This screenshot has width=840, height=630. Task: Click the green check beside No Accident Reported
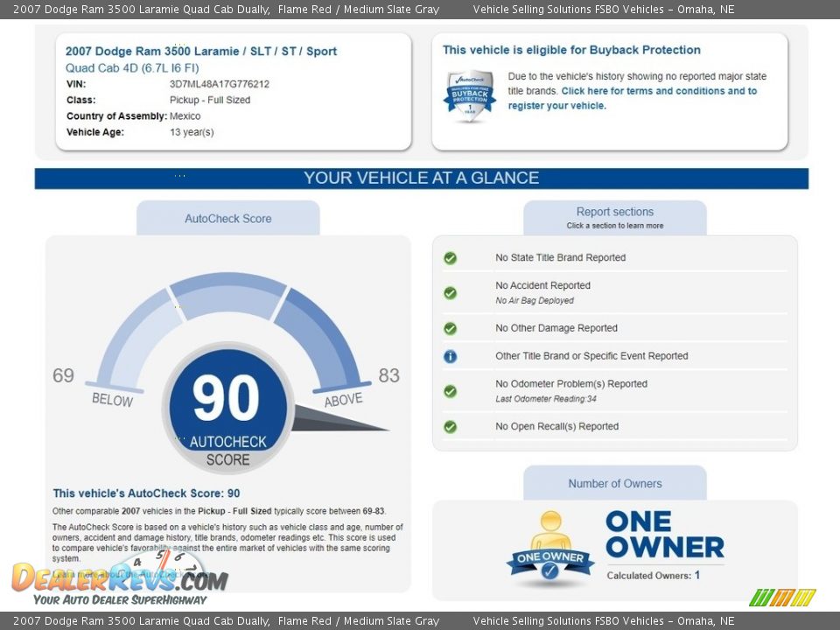click(x=450, y=293)
